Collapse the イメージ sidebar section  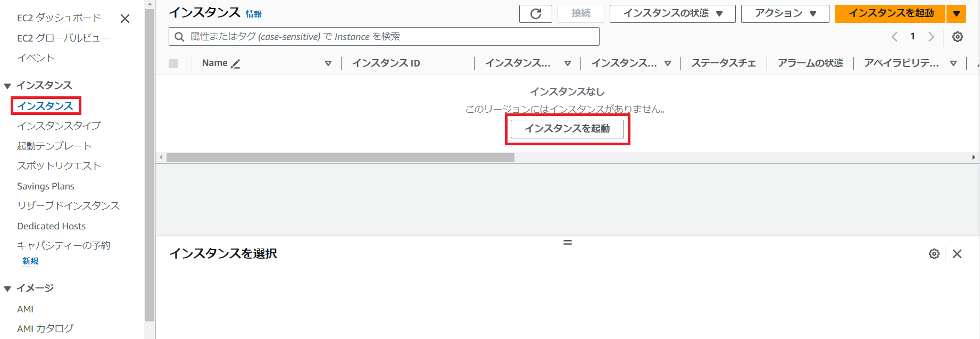[7, 288]
